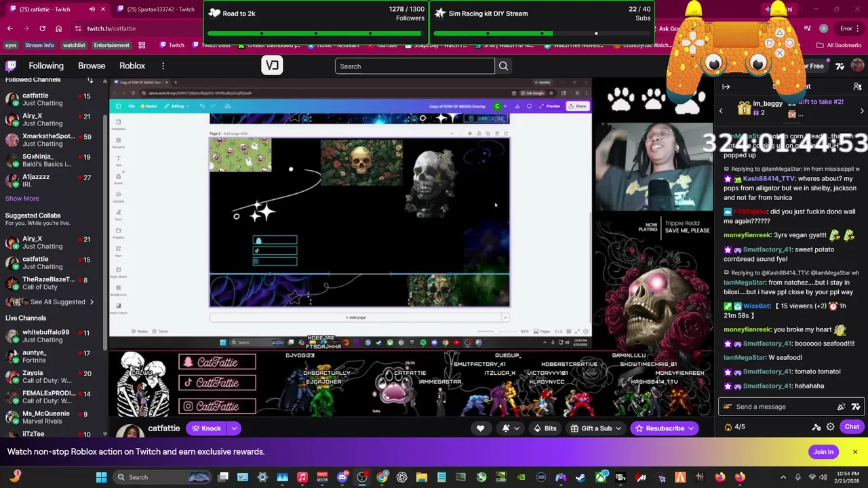Open chat settings gear icon
The image size is (868, 488).
(831, 427)
